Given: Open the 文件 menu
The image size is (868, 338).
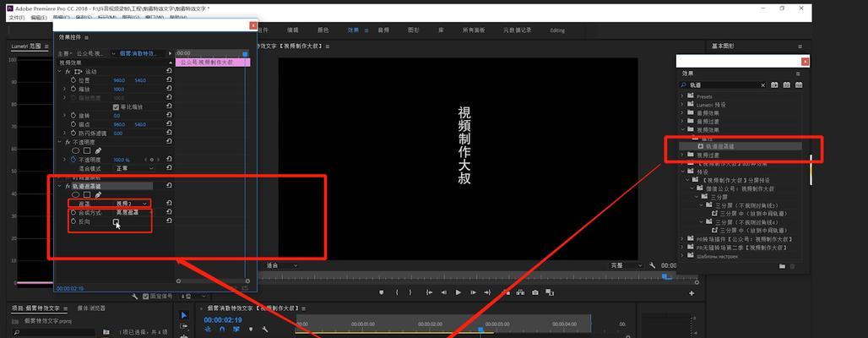Looking at the screenshot, I should tap(17, 18).
